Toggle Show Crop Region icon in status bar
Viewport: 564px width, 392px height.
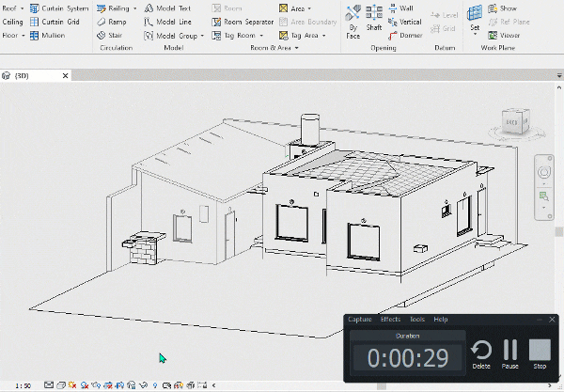click(119, 385)
